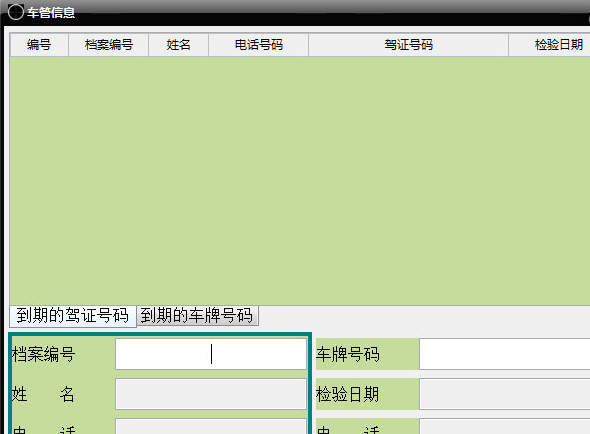
Task: Click the 姓名 text field
Action: (211, 394)
